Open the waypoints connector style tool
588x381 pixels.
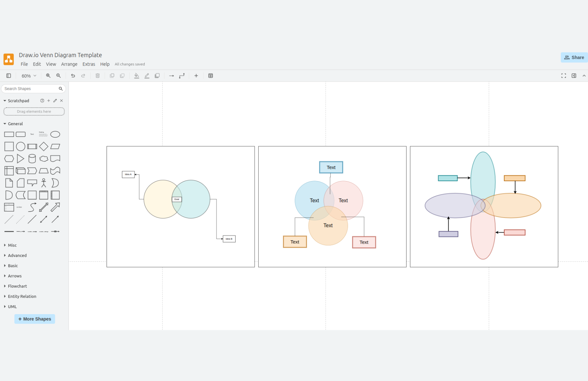(x=182, y=76)
